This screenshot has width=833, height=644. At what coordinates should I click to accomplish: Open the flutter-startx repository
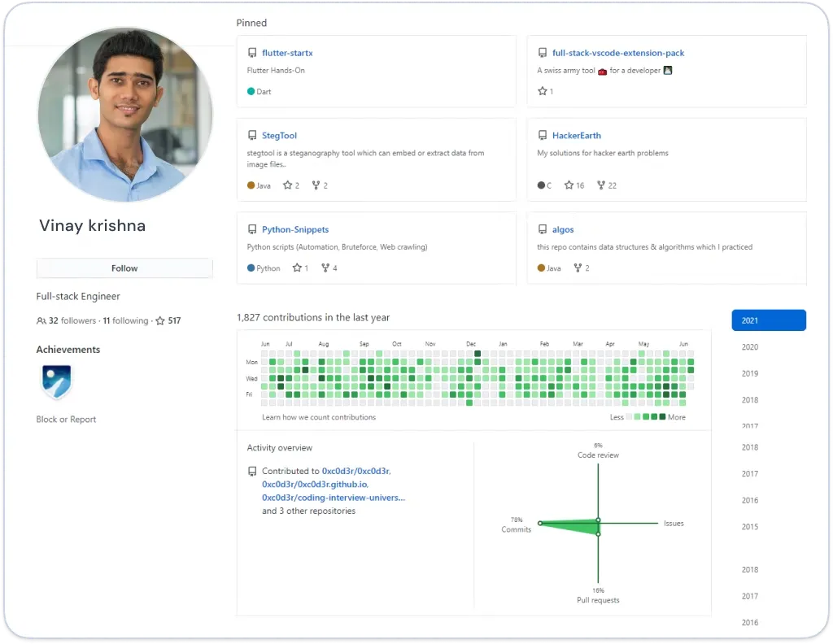(287, 53)
